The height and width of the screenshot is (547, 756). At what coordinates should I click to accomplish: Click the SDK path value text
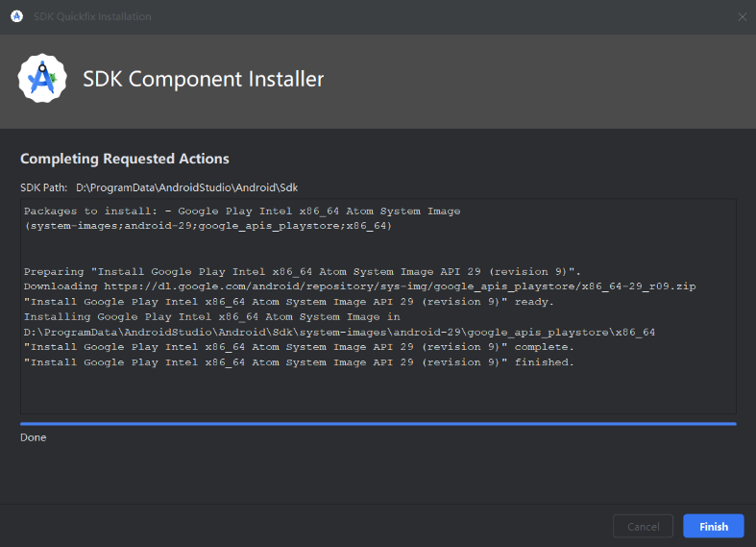[x=193, y=186]
